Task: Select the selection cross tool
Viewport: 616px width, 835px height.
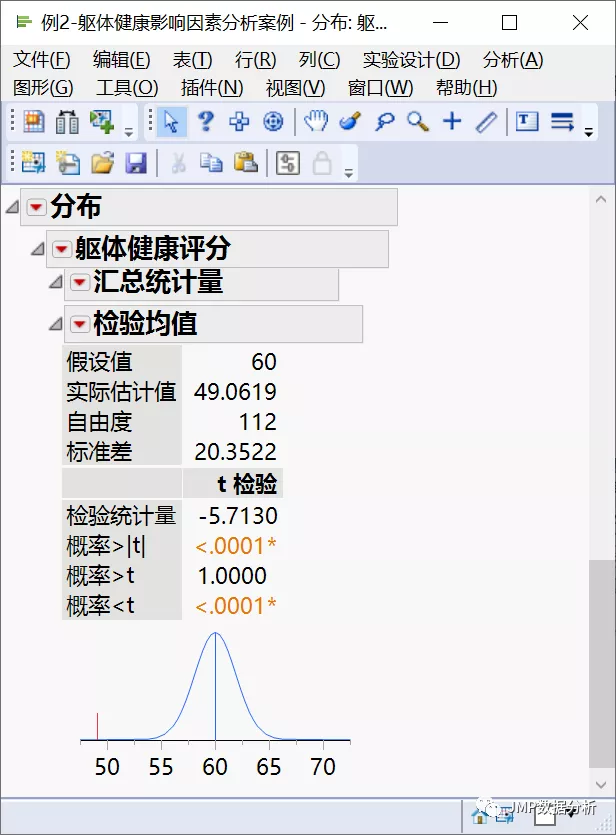Action: point(239,121)
